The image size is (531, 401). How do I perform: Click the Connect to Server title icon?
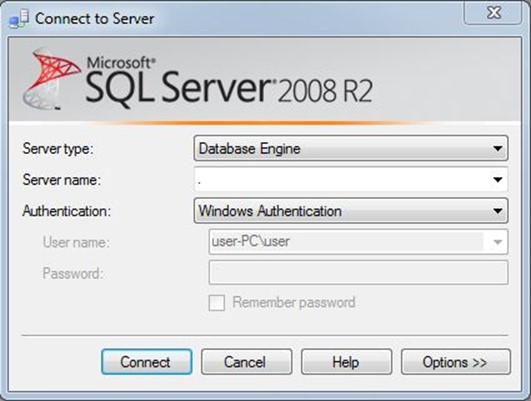[x=19, y=19]
